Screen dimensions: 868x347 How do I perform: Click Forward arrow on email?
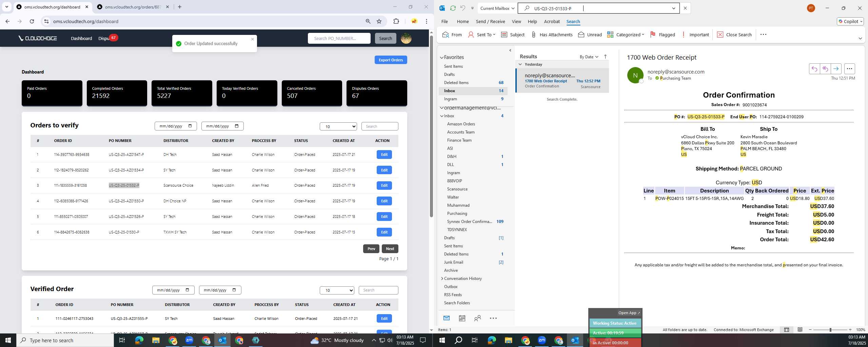click(836, 69)
